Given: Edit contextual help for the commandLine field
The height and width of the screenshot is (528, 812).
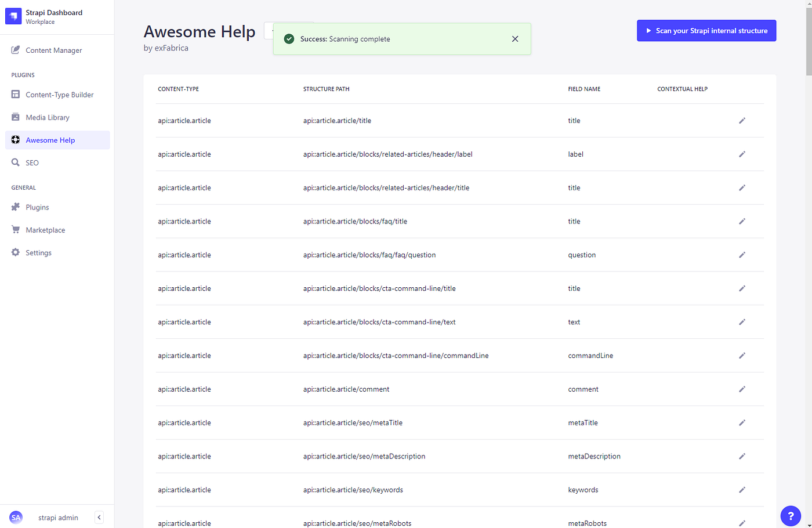Looking at the screenshot, I should [742, 355].
